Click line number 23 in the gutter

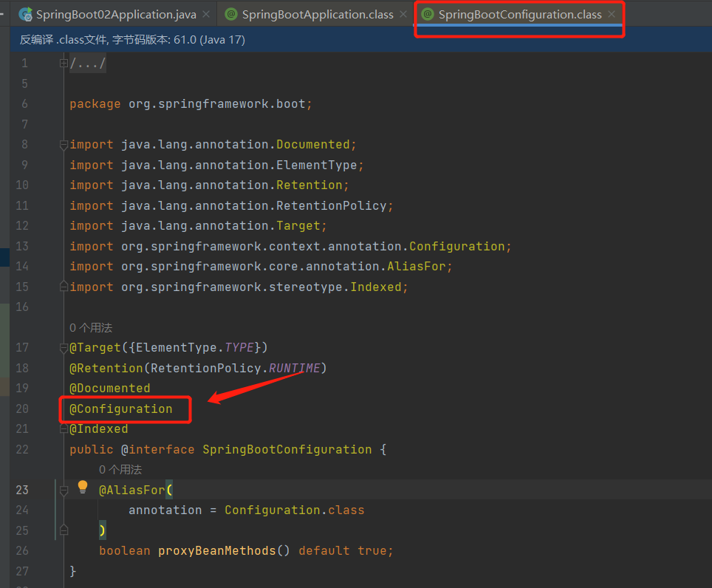[22, 490]
